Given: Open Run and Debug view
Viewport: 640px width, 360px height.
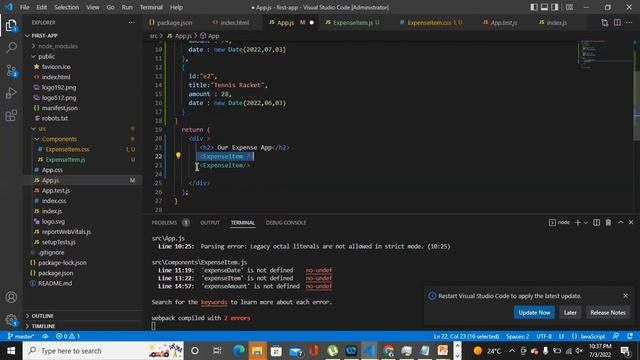Looking at the screenshot, I should coord(11,93).
